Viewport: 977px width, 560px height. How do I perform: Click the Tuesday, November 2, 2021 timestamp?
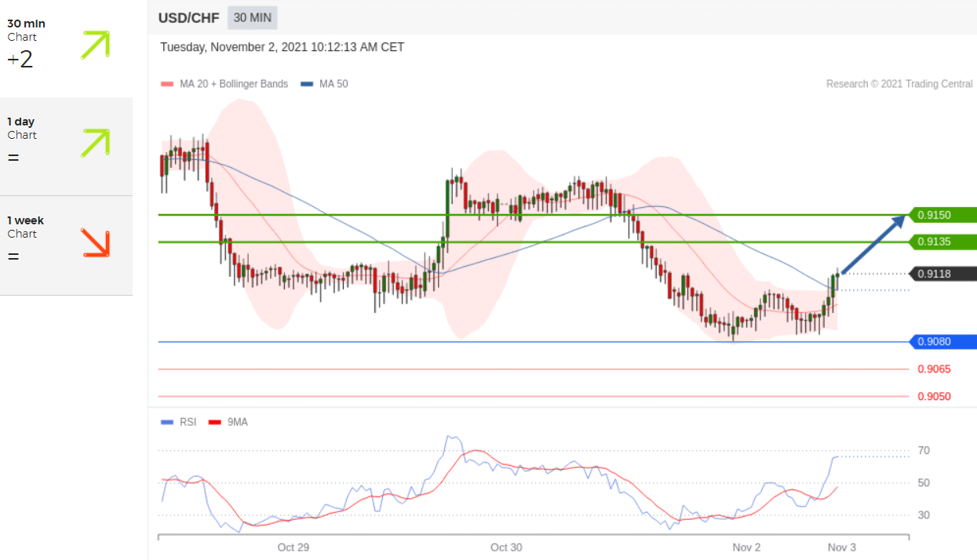pos(283,47)
